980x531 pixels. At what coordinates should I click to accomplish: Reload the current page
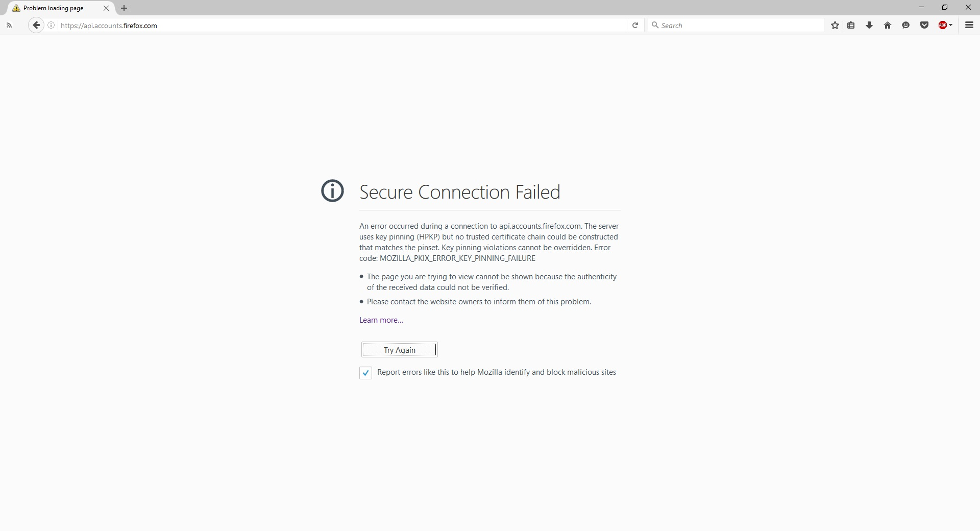[x=635, y=25]
